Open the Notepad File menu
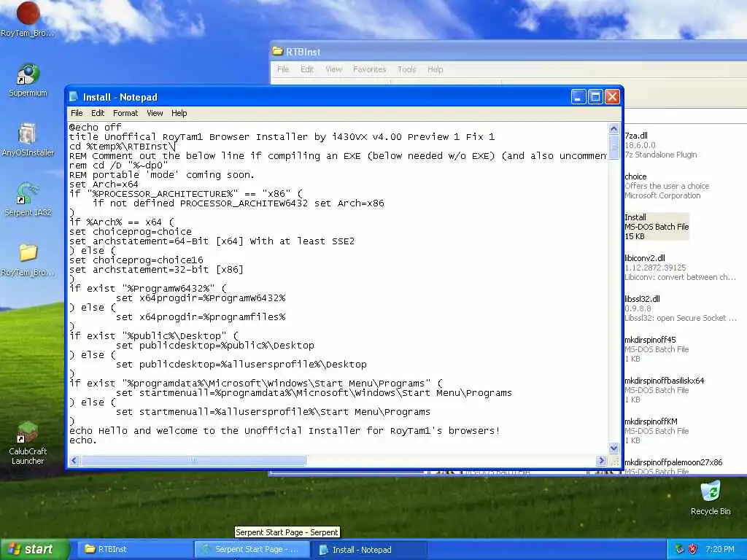The height and width of the screenshot is (560, 747). click(x=77, y=113)
